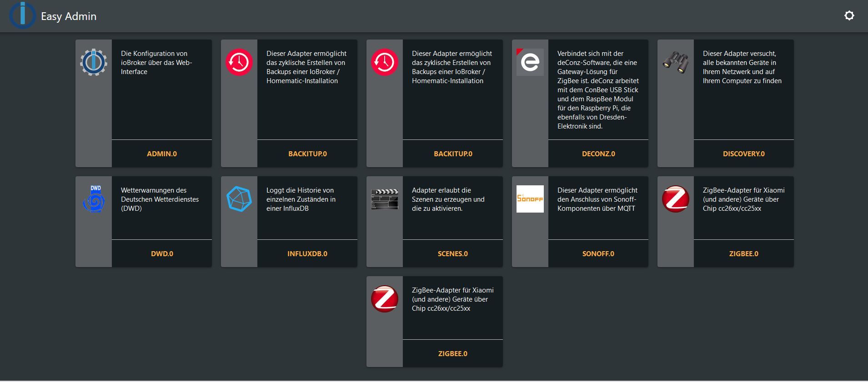Open the SONOFF.0 instance link
Screen dimensions: 868x382
[598, 254]
